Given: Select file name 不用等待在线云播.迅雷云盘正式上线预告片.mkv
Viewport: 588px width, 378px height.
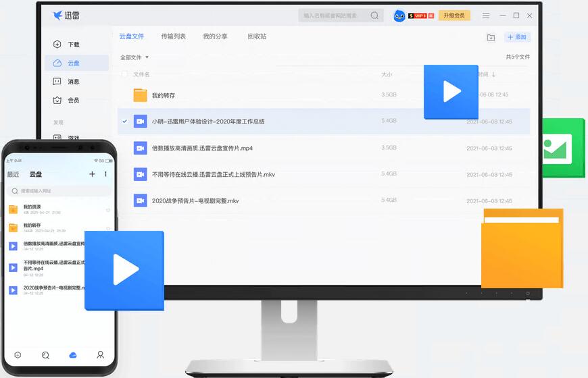Looking at the screenshot, I should 214,174.
